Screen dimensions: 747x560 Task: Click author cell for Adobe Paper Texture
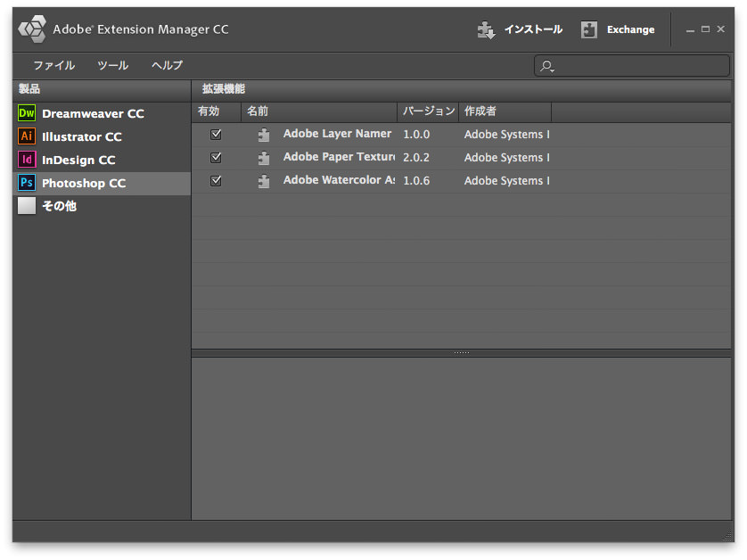point(507,157)
